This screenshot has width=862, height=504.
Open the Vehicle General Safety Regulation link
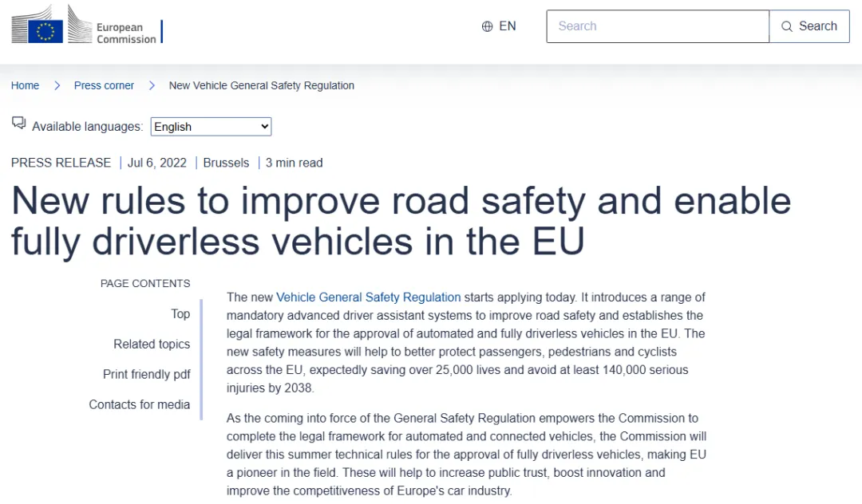368,297
